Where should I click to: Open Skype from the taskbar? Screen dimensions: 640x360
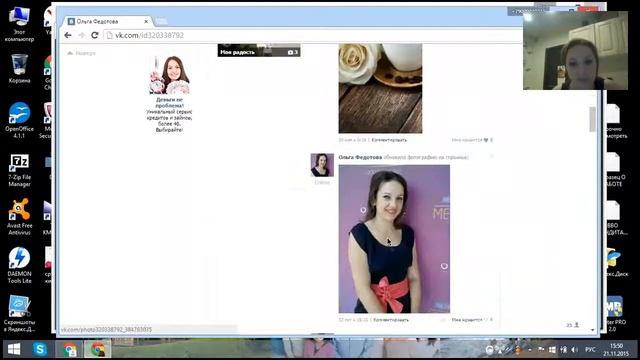pos(40,349)
